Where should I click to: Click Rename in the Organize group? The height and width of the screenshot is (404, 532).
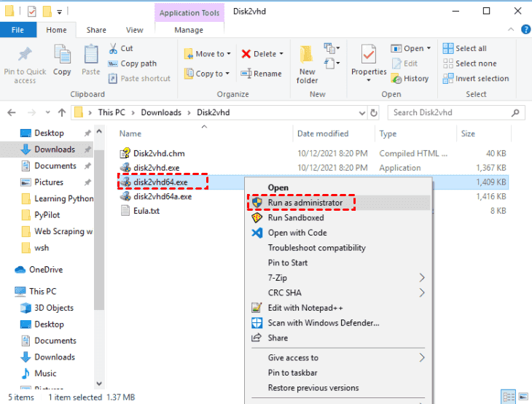[x=261, y=74]
